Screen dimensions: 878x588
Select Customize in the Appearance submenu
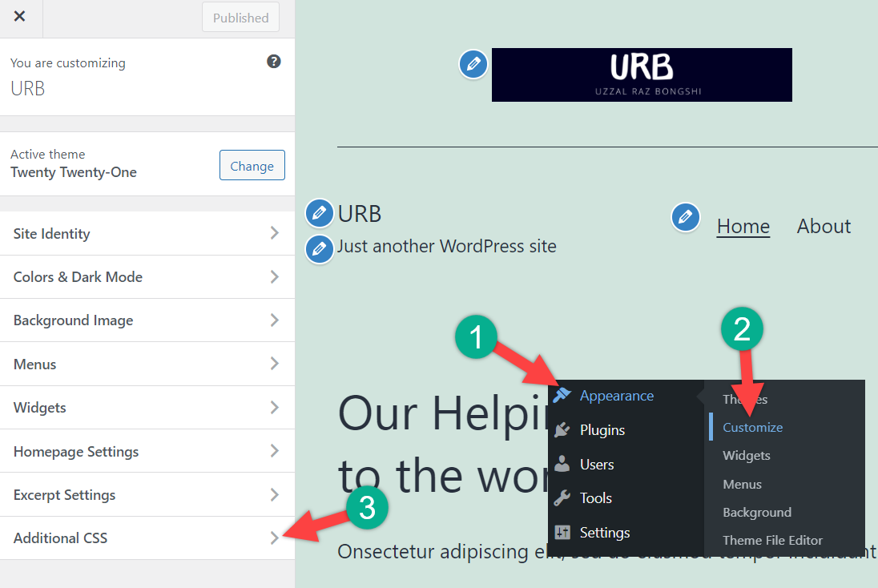pyautogui.click(x=752, y=428)
